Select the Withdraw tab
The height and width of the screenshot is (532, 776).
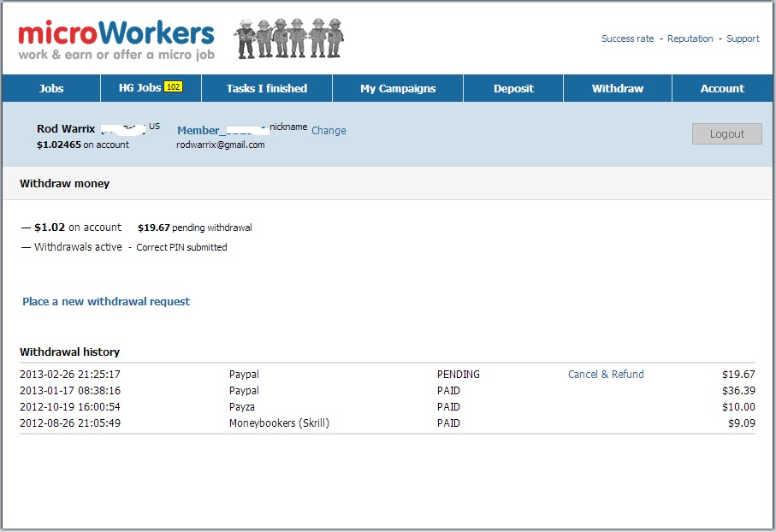618,88
